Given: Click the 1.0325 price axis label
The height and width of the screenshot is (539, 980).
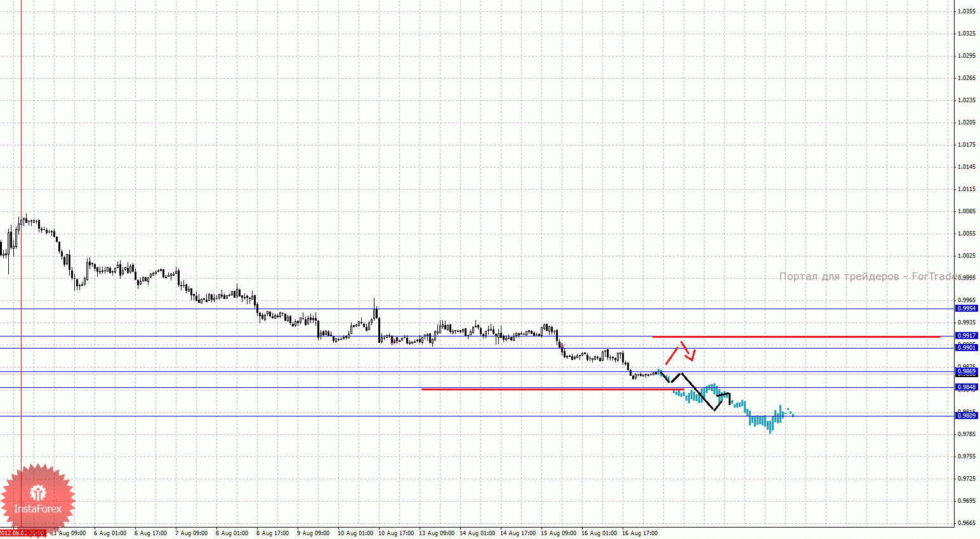Looking at the screenshot, I should coord(967,34).
